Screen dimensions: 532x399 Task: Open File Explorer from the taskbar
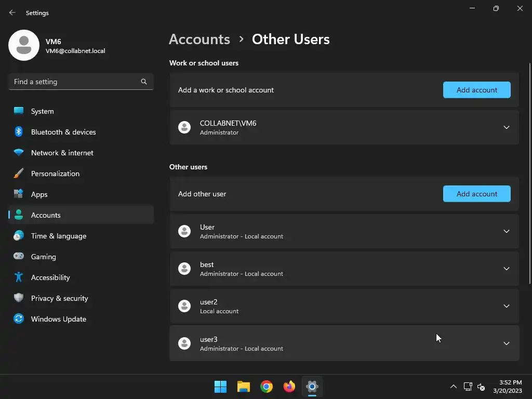244,387
